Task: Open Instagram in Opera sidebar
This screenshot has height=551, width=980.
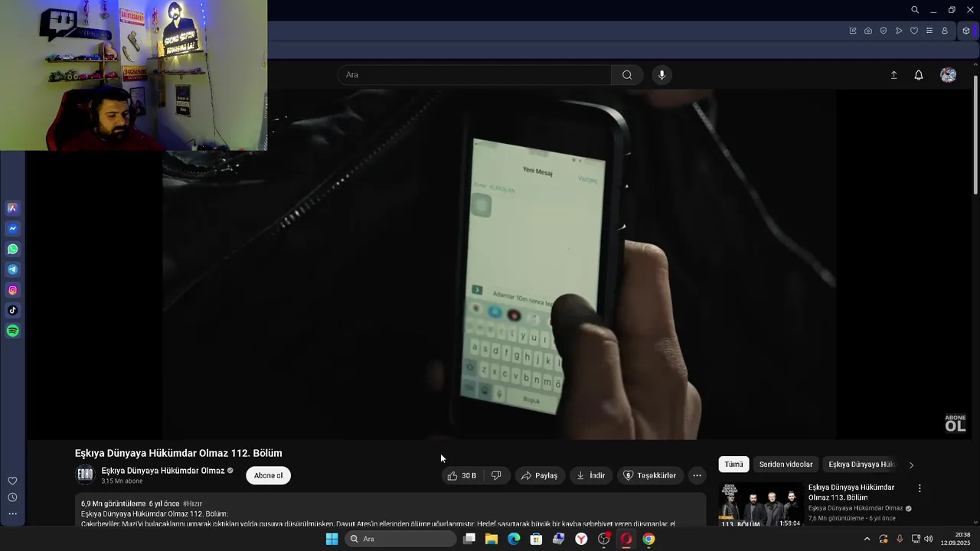Action: (12, 290)
